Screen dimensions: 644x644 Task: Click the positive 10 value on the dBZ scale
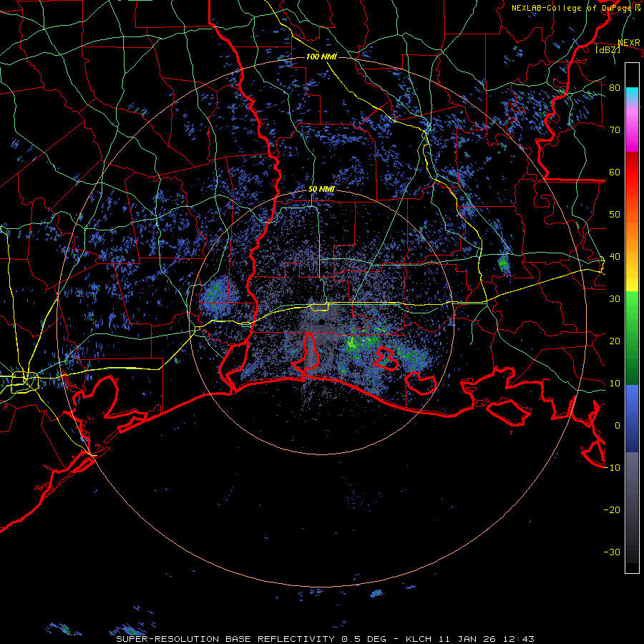615,384
